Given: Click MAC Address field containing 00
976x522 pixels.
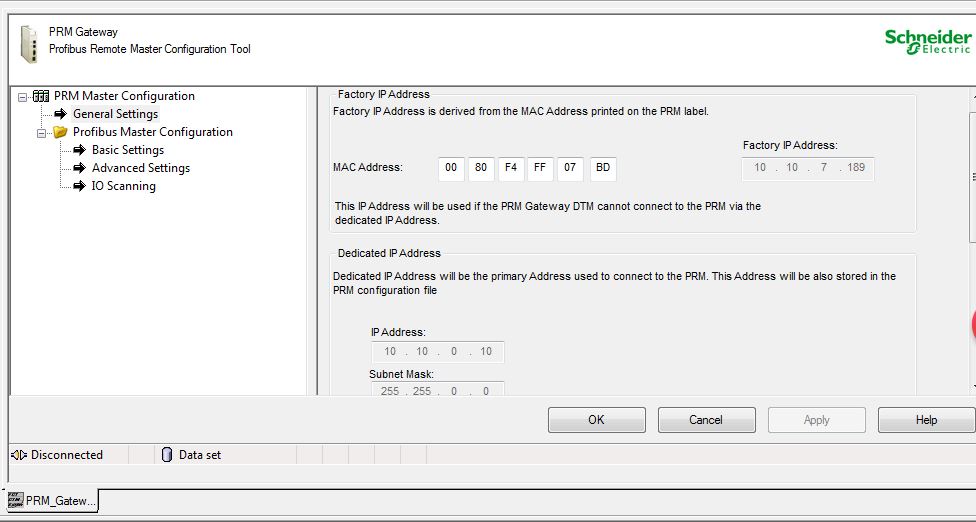Looking at the screenshot, I should point(451,169).
